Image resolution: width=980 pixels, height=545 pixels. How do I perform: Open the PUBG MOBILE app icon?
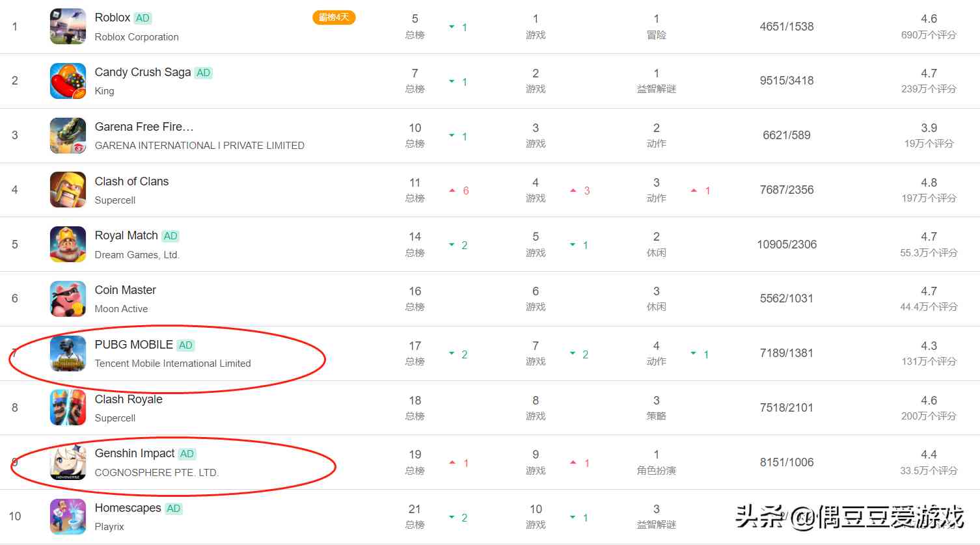(x=68, y=353)
